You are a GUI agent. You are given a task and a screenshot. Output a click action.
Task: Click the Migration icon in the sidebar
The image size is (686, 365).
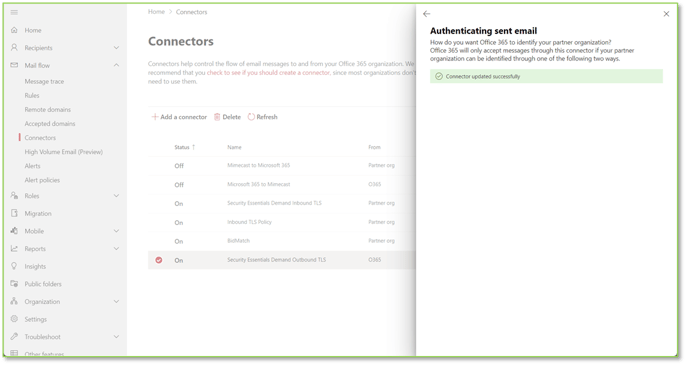coord(14,213)
